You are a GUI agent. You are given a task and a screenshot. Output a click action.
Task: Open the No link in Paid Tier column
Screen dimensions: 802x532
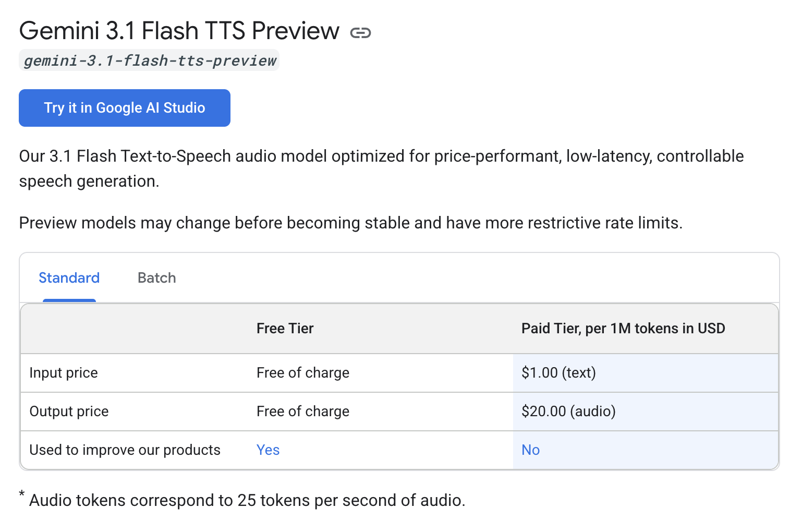[530, 450]
